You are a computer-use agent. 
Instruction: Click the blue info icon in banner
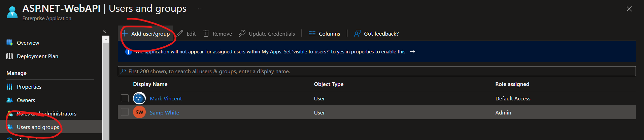(128, 52)
